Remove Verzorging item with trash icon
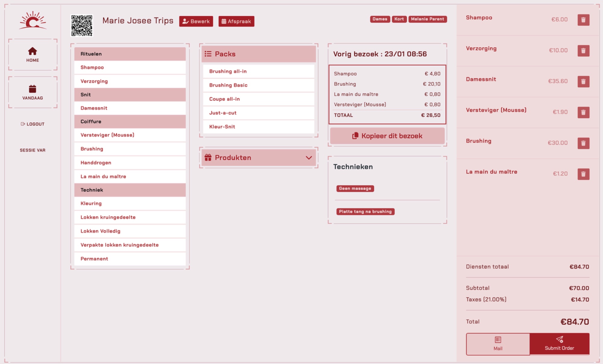This screenshot has width=603, height=364. tap(583, 51)
